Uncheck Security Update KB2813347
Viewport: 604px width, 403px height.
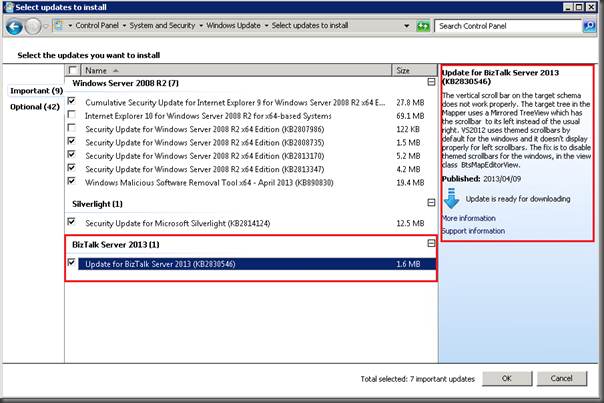point(71,168)
